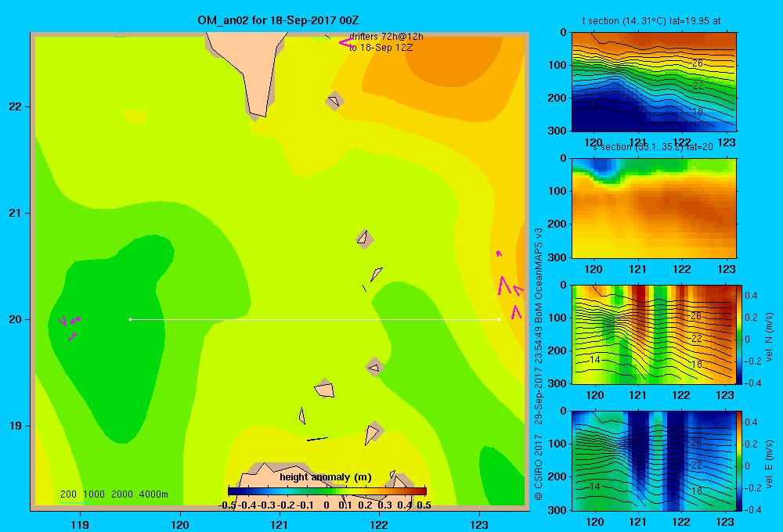Click the '26' isotherm label in temperature section
Viewport: 783px width, 532px height.
click(698, 63)
